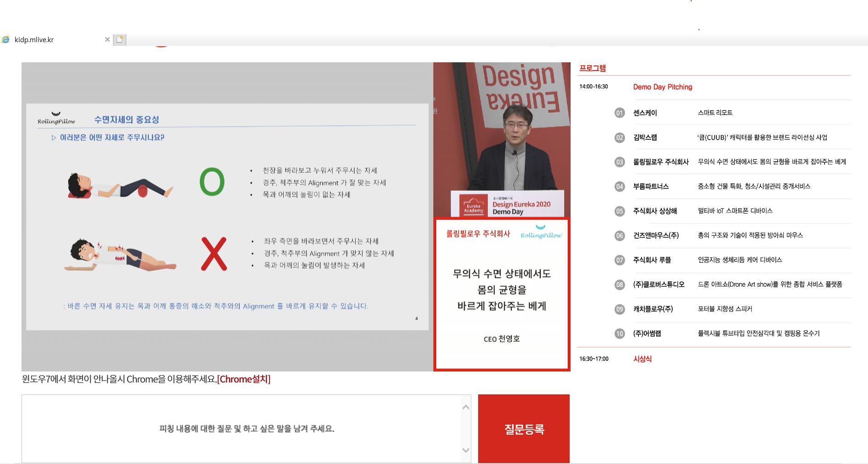
Task: Click the 부름파트너스 company name
Action: [651, 186]
